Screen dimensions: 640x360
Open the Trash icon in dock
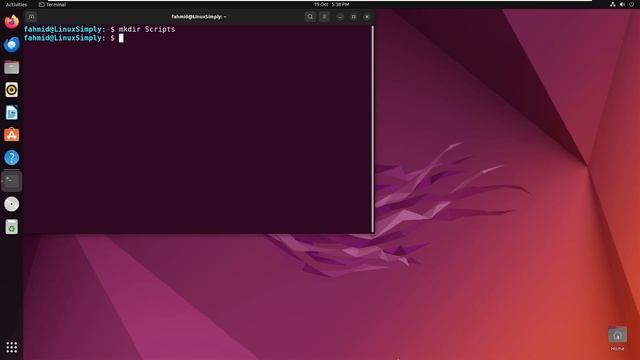click(x=11, y=227)
